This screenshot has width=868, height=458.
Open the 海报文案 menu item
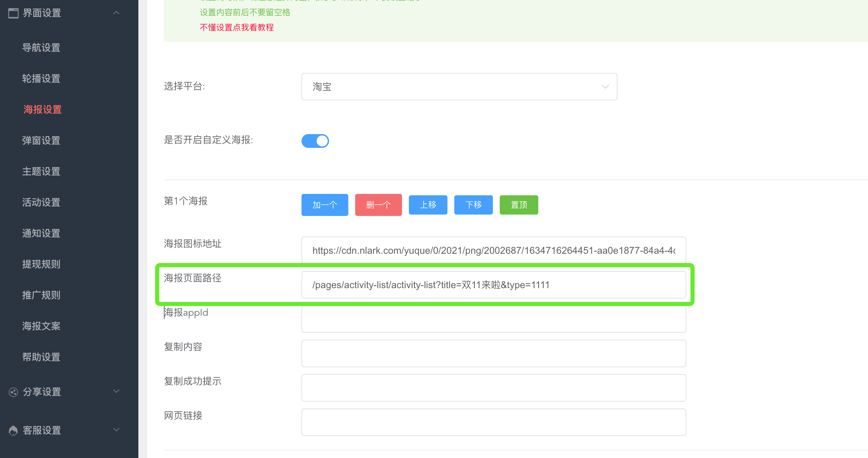tap(41, 326)
